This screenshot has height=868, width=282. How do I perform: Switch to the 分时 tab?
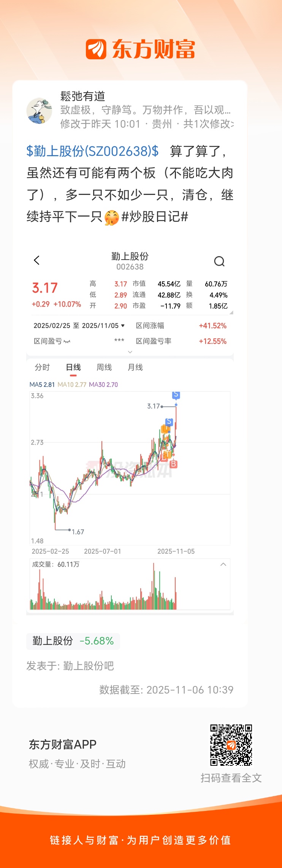point(42,367)
